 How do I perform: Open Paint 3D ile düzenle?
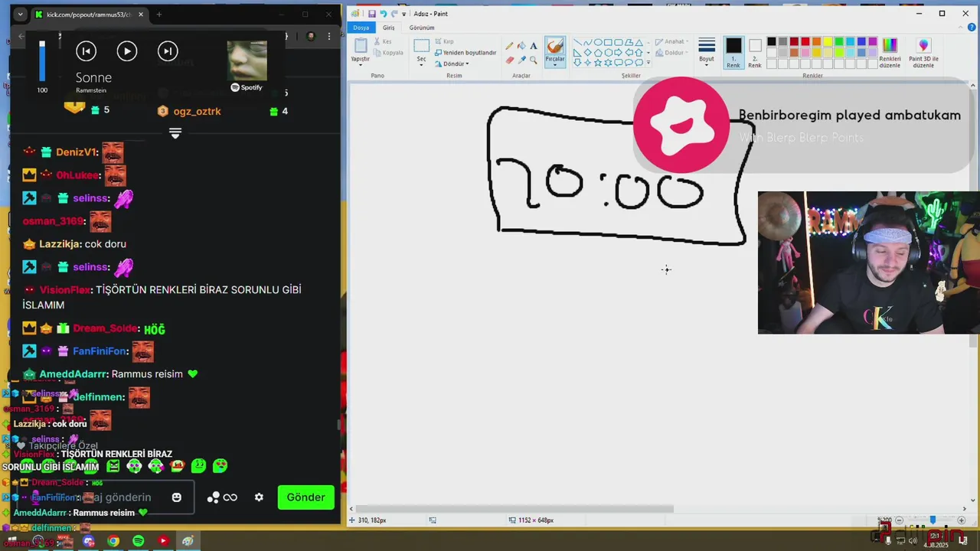tap(923, 52)
